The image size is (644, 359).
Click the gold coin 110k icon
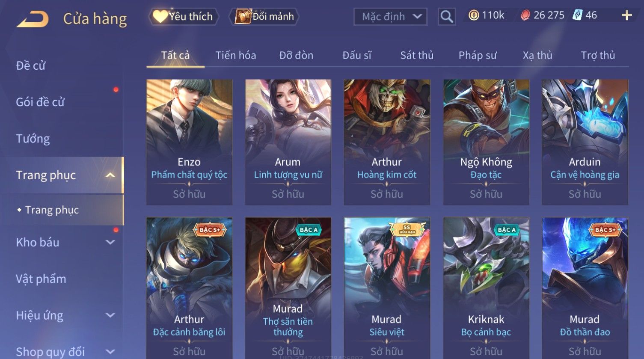coord(473,16)
